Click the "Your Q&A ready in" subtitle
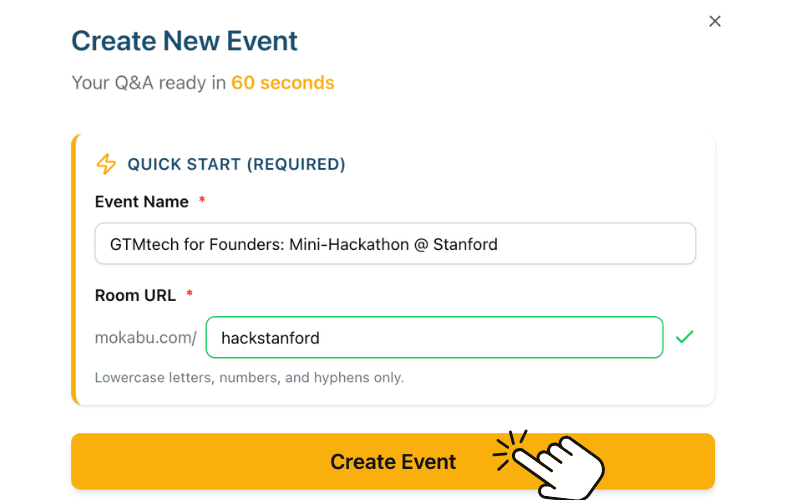Viewport: 800px width, 500px height. (148, 83)
